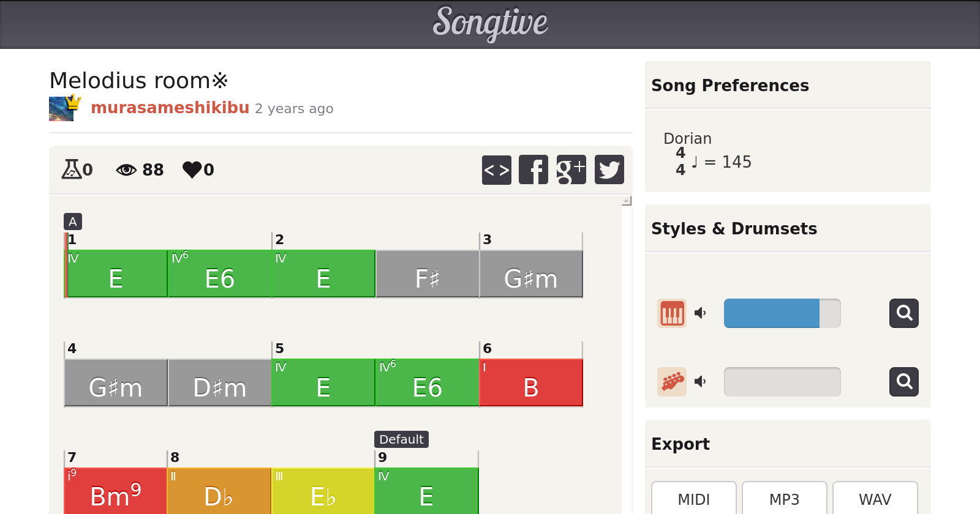The height and width of the screenshot is (514, 980).
Task: Open search for the guitar style
Action: pos(903,382)
